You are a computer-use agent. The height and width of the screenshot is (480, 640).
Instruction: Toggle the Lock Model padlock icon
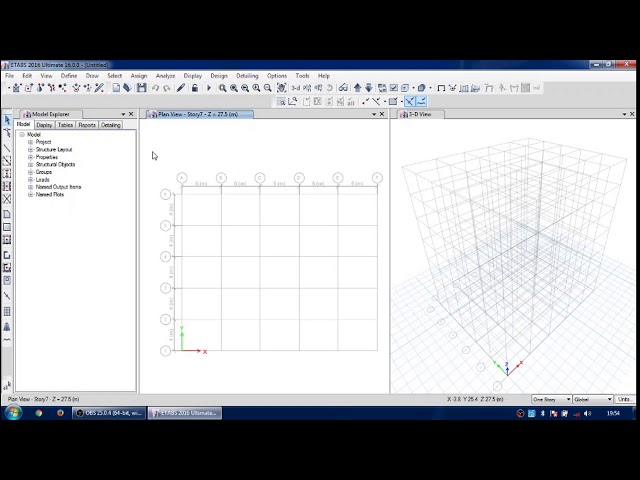[x=195, y=88]
